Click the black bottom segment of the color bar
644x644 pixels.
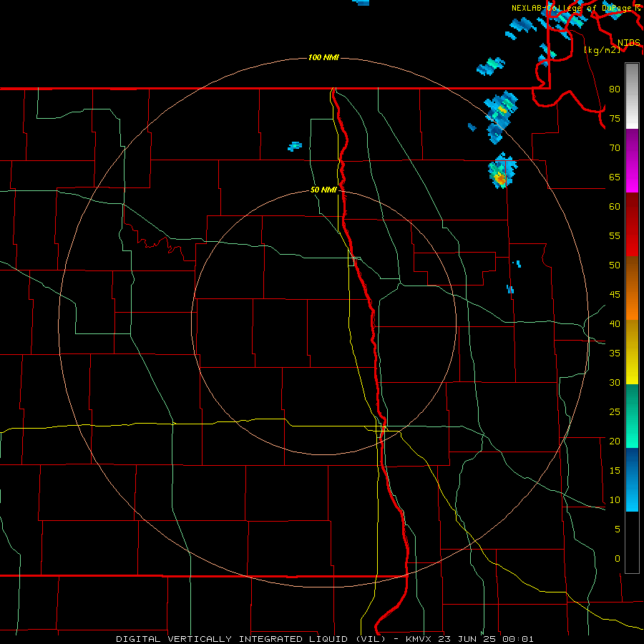(x=632, y=542)
